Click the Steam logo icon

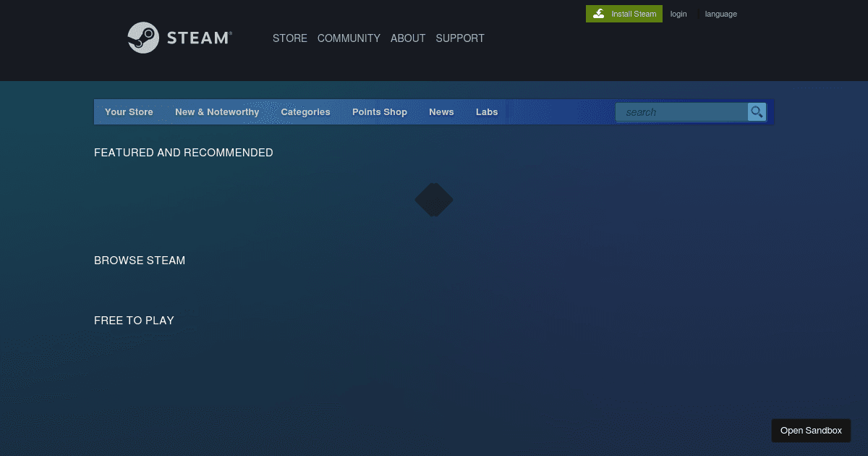pyautogui.click(x=143, y=38)
